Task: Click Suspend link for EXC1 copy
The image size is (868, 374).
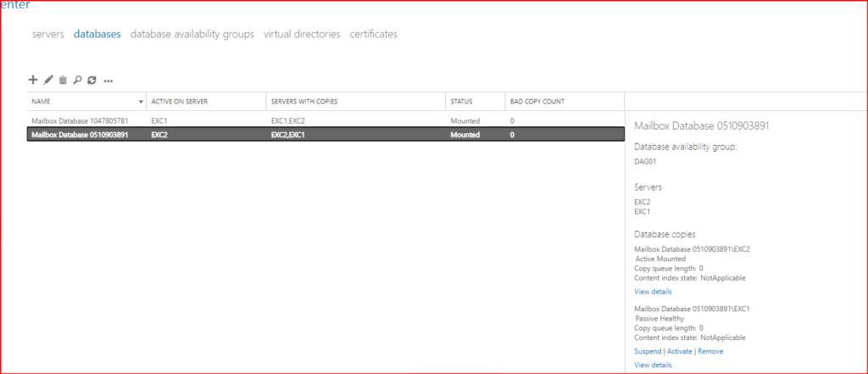Action: pyautogui.click(x=648, y=351)
